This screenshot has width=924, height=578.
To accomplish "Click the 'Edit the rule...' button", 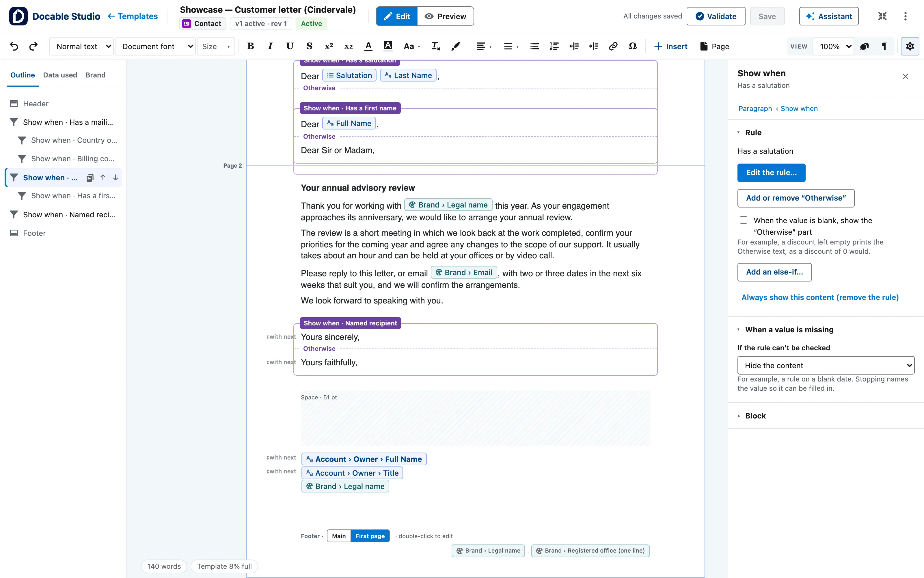I will [771, 173].
